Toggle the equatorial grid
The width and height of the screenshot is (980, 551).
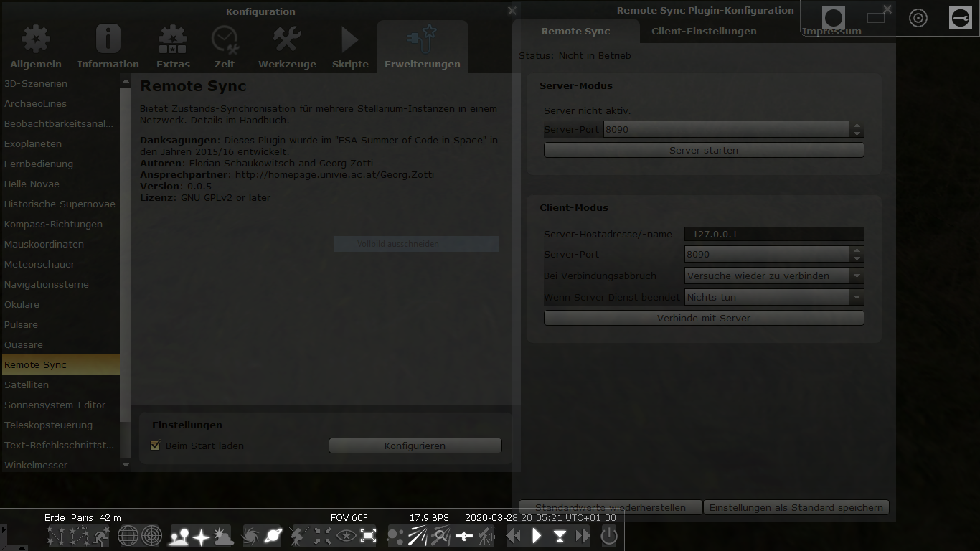(x=128, y=536)
